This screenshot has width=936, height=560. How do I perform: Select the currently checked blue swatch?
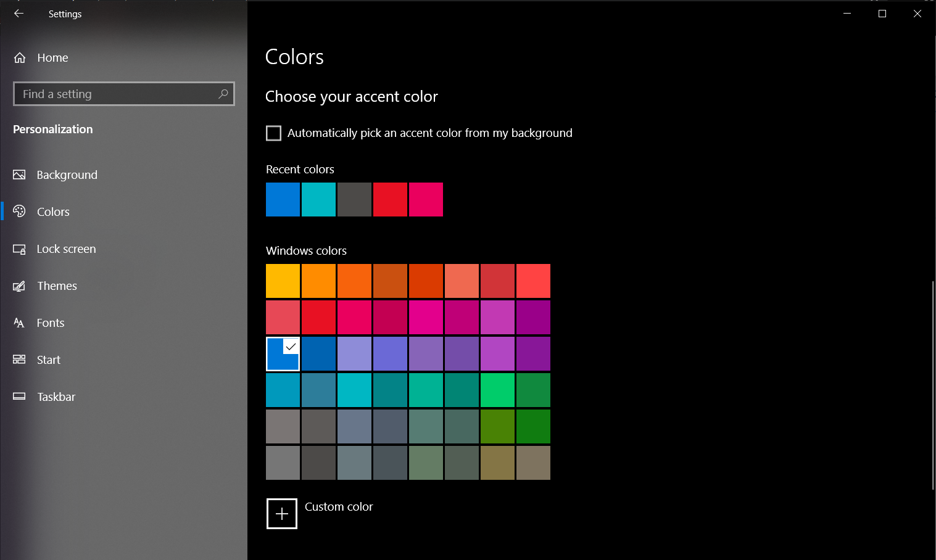coord(283,353)
